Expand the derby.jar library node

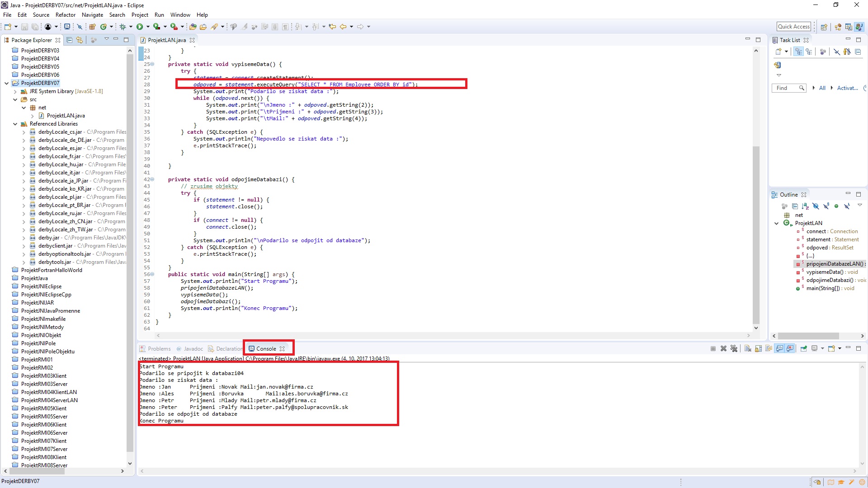(x=24, y=238)
